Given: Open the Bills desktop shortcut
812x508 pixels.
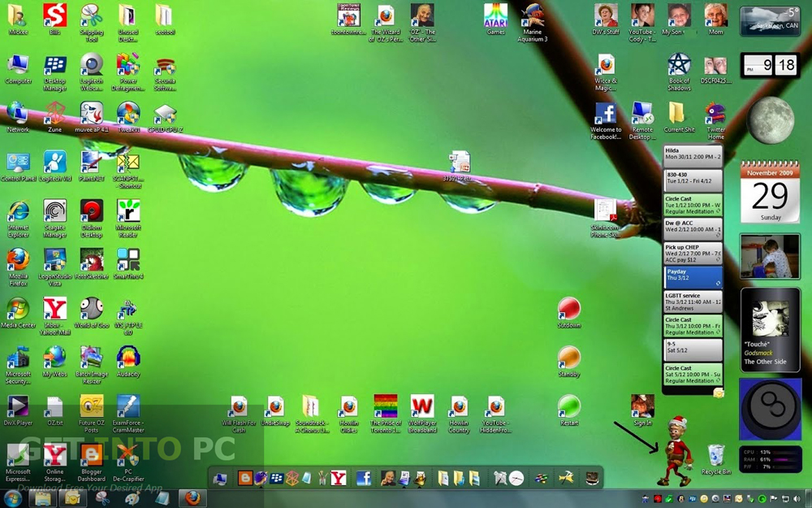Looking at the screenshot, I should pyautogui.click(x=55, y=20).
